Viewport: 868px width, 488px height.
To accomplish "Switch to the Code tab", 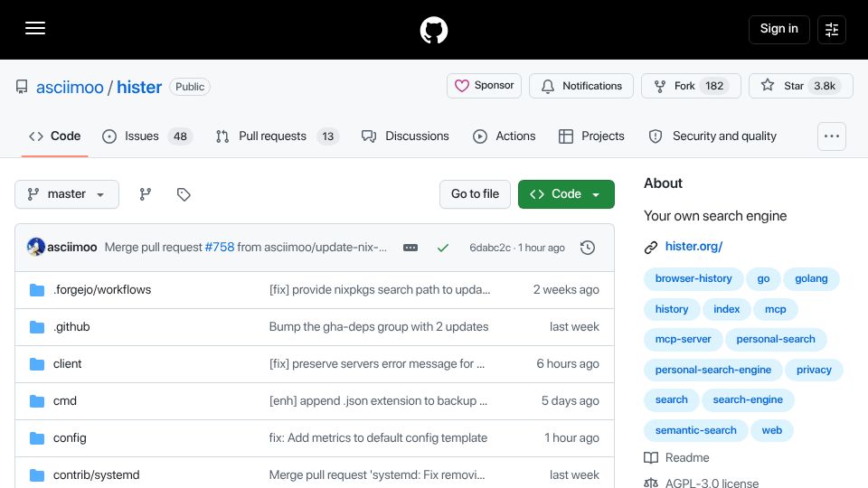I will (55, 136).
